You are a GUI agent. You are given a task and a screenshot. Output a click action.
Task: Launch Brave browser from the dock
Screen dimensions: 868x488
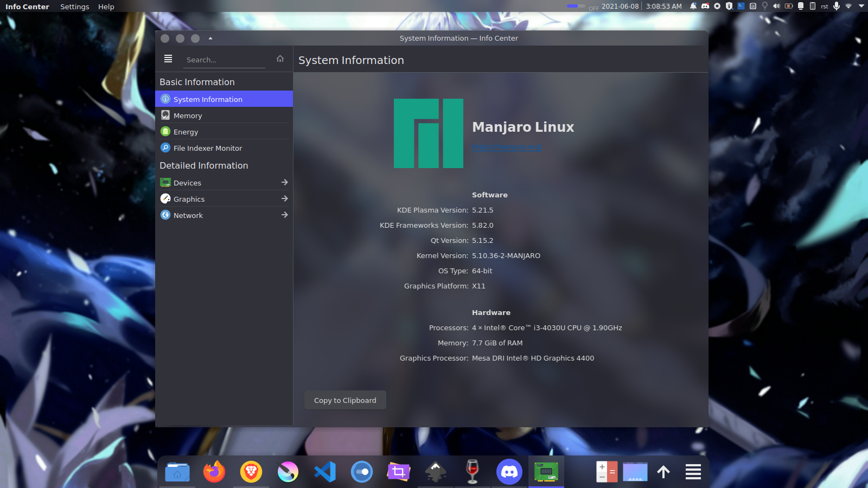[251, 472]
